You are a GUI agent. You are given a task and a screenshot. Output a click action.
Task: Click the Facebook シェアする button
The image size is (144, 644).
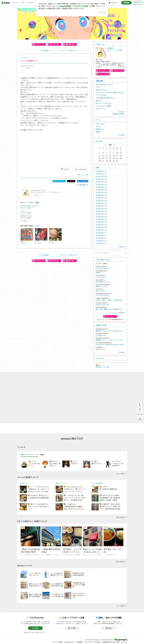click(x=82, y=181)
